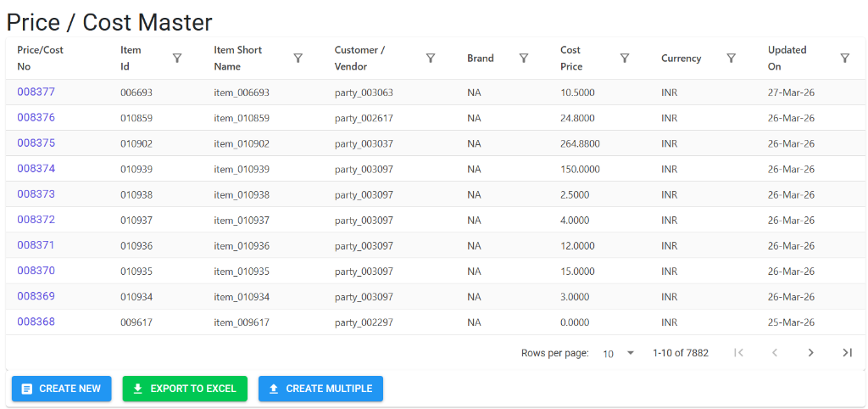Open price record 008375
The image size is (868, 409).
[36, 143]
